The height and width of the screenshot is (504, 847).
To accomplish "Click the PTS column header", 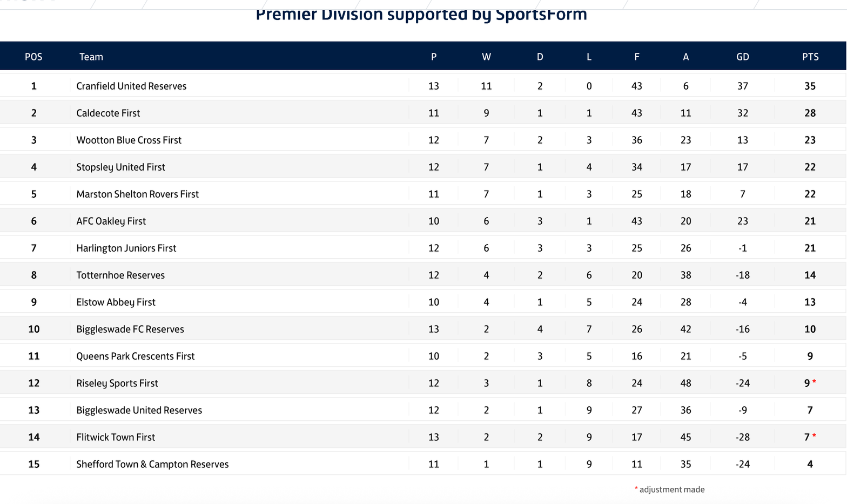I will pos(810,57).
